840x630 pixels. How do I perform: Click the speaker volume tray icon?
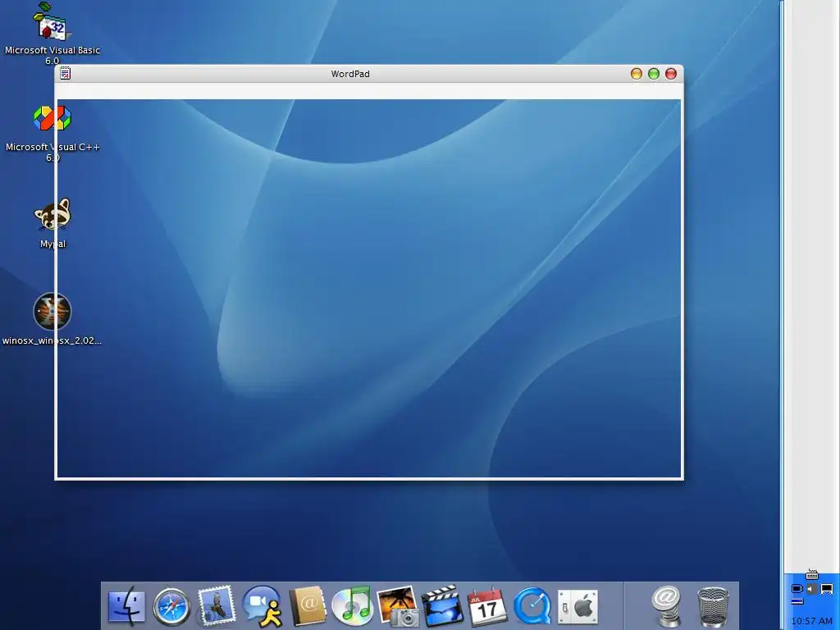coord(812,589)
